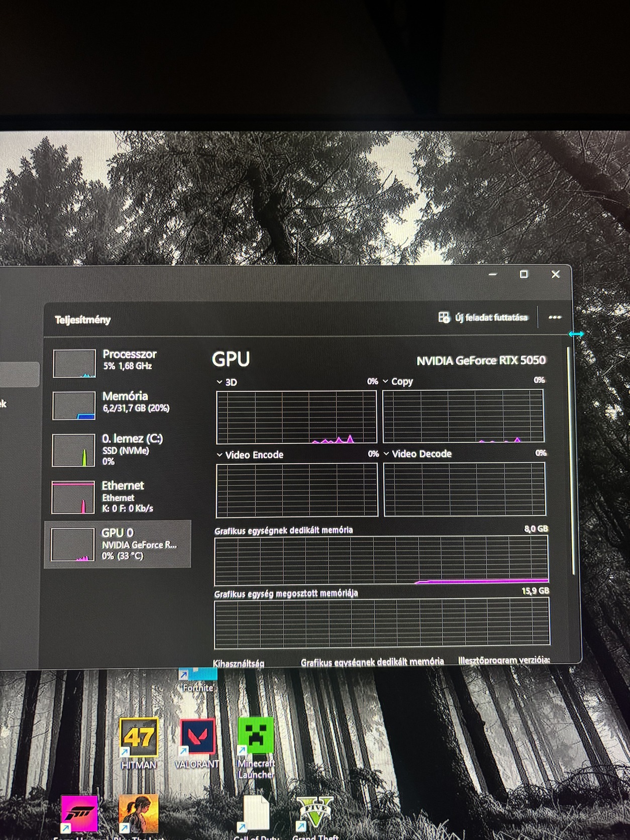Open the three-dot more options menu
This screenshot has width=630, height=840.
pos(555,317)
